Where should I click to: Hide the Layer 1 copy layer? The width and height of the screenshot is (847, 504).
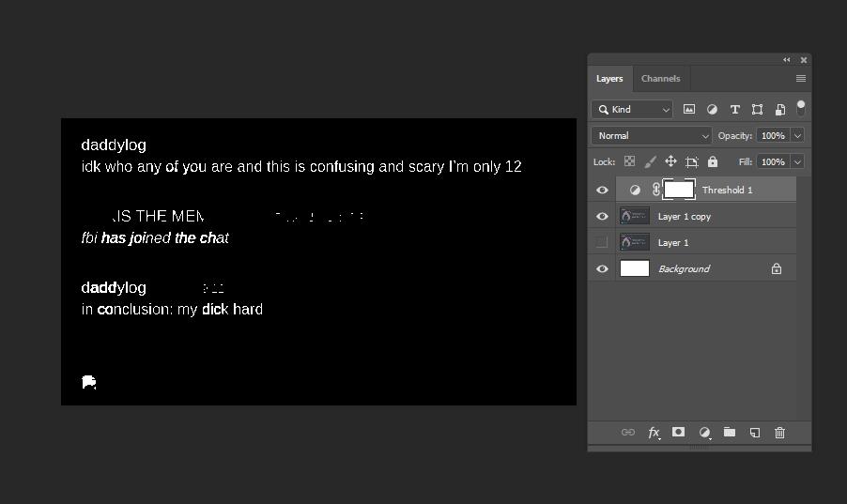tap(602, 216)
